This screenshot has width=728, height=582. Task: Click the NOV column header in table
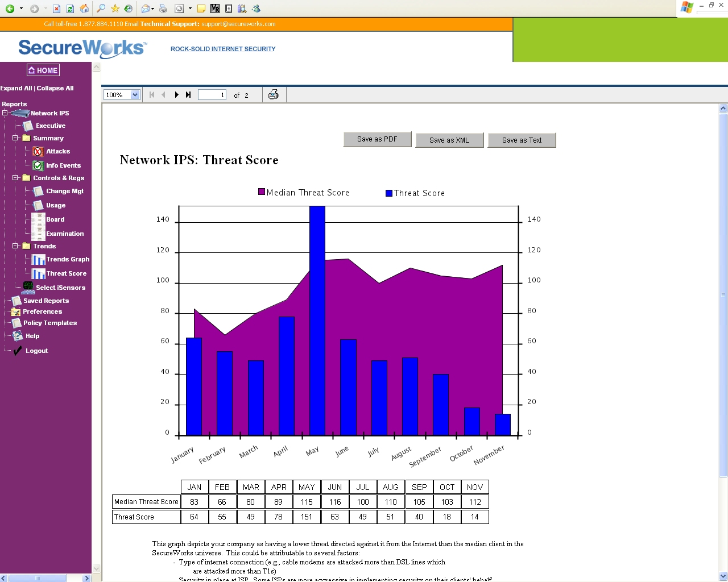[475, 488]
